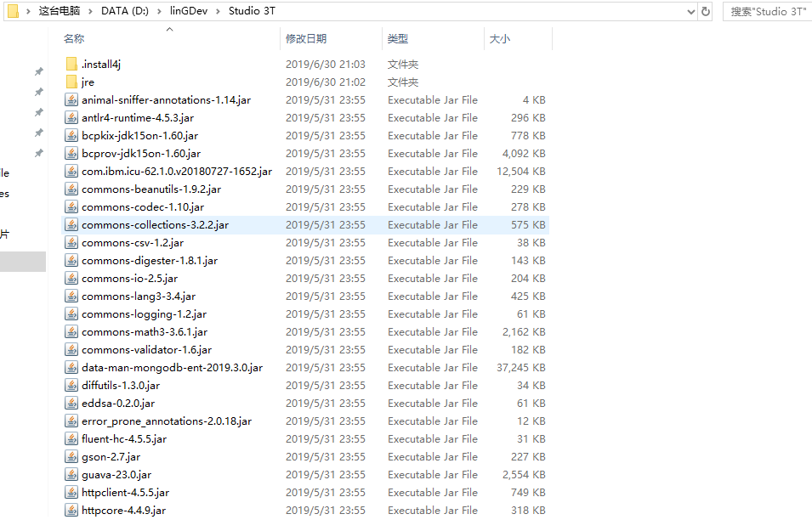Click the bcpkix-jdk15on-1.60.jar icon
Viewport: 812px width, 531px height.
[71, 136]
